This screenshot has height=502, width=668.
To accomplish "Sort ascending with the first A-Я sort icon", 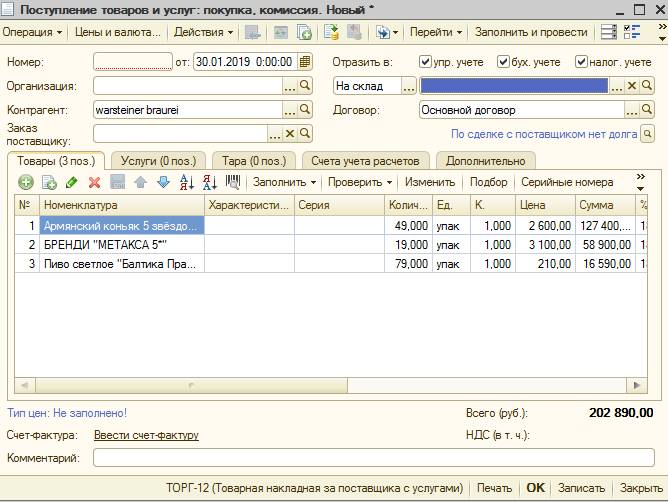I will point(187,182).
